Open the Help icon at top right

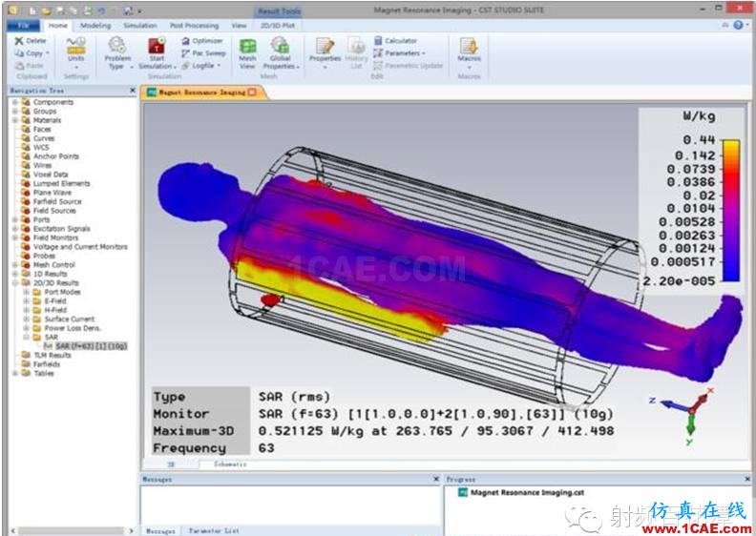[738, 25]
